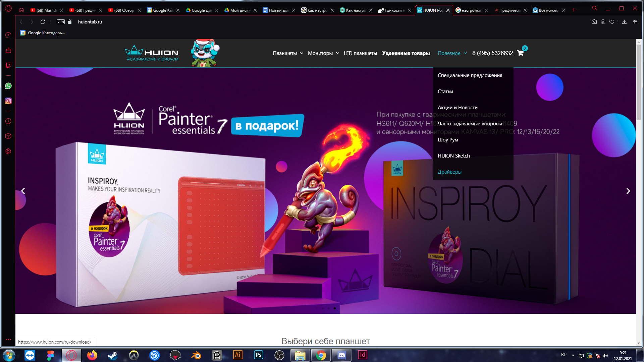Switch to the Мой диск tab

tap(239, 10)
